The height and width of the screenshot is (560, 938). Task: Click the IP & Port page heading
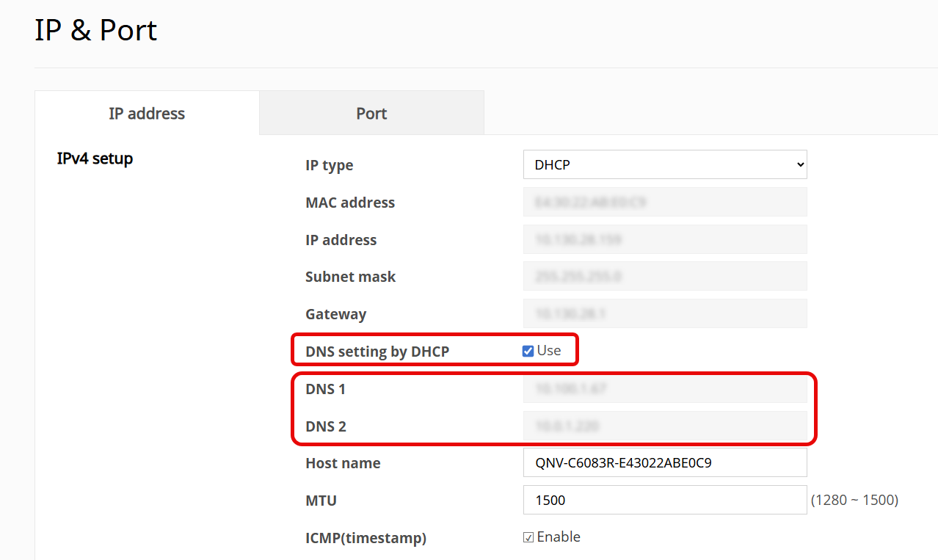click(95, 30)
